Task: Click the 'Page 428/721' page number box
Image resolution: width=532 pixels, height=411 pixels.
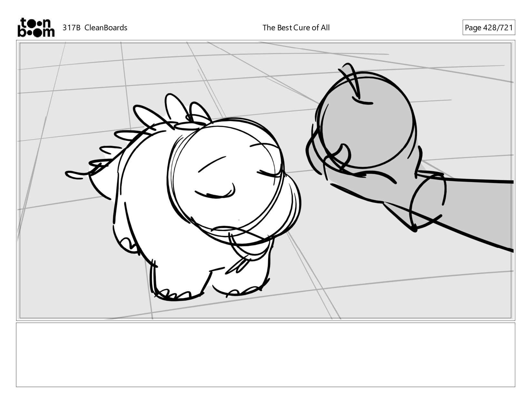Action: (x=488, y=27)
